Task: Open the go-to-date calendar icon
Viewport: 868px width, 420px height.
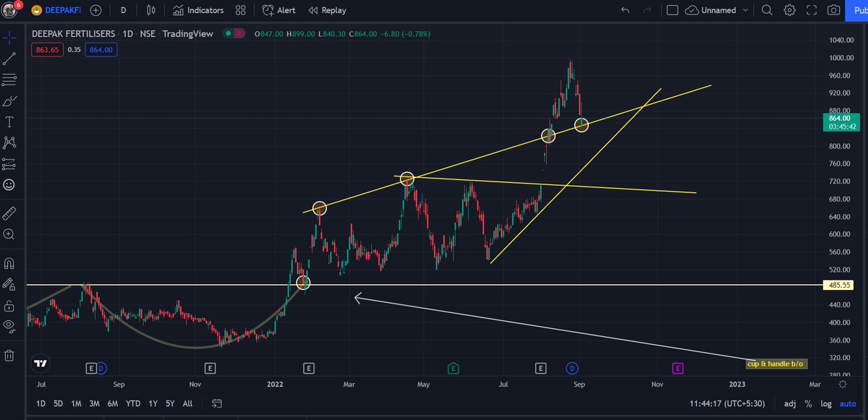Action: coord(216,403)
